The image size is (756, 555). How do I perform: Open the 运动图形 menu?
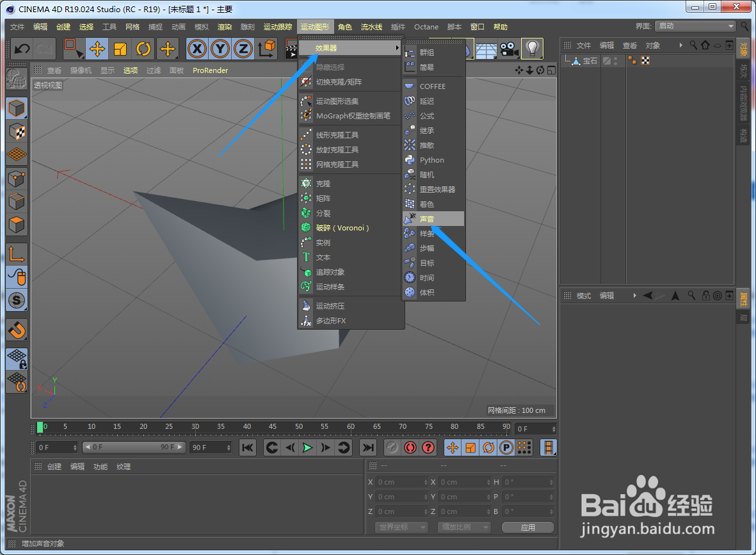click(x=315, y=27)
